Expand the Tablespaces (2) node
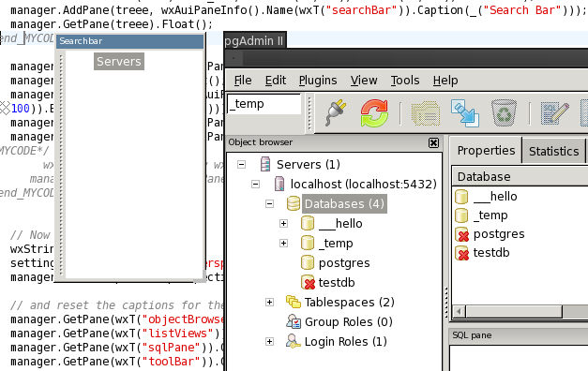Image resolution: width=588 pixels, height=371 pixels. tap(270, 302)
